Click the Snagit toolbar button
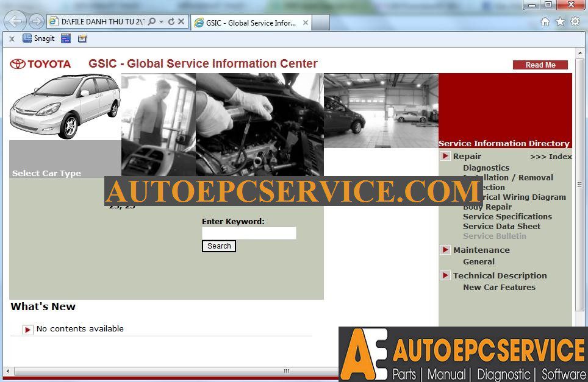Image resolution: width=588 pixels, height=382 pixels. coord(38,38)
